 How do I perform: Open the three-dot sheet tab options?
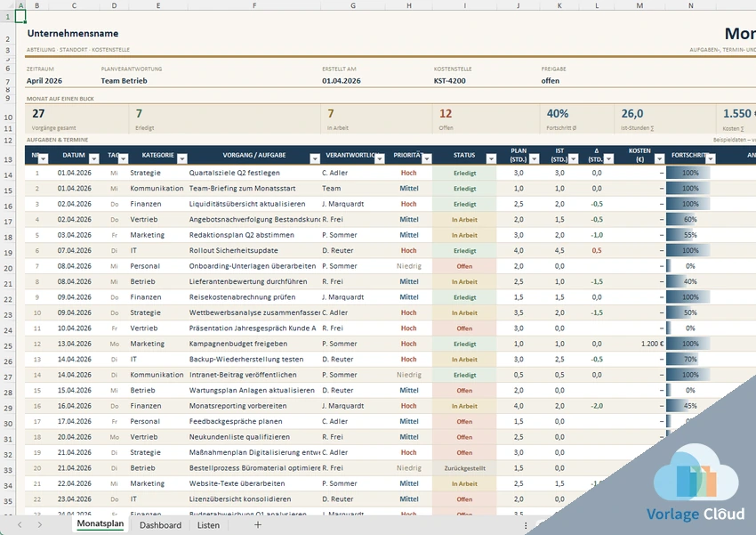(x=526, y=525)
